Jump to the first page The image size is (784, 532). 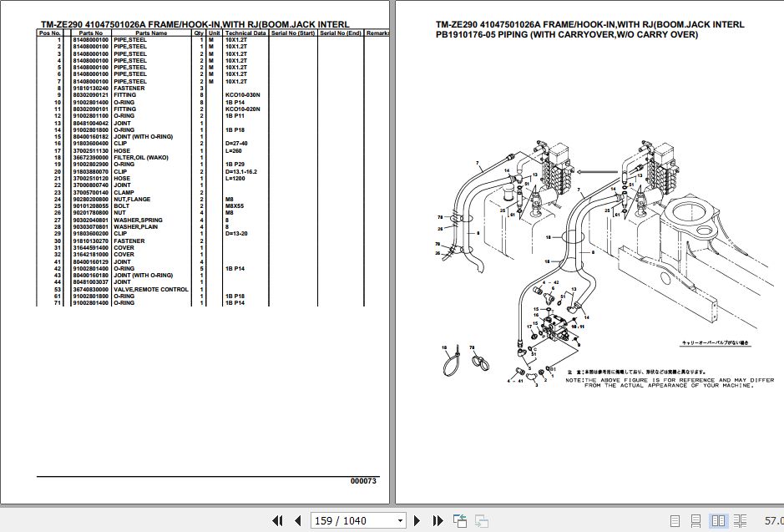coord(279,520)
